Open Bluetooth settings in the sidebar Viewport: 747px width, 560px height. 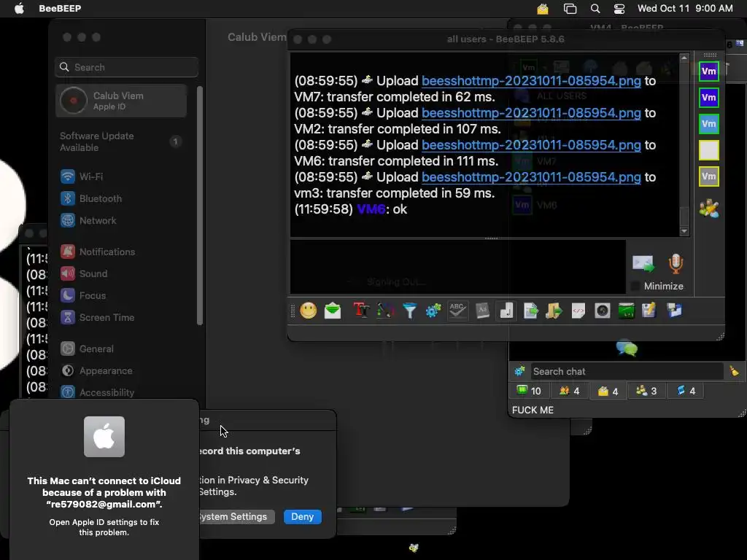click(121, 198)
